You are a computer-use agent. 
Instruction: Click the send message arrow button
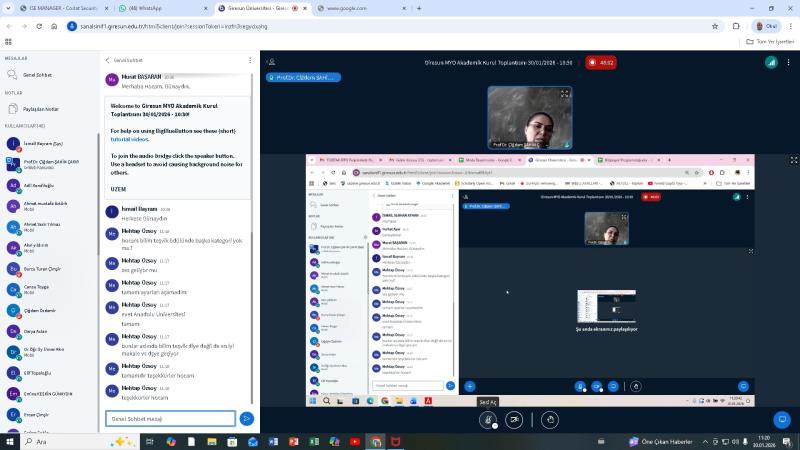click(247, 418)
